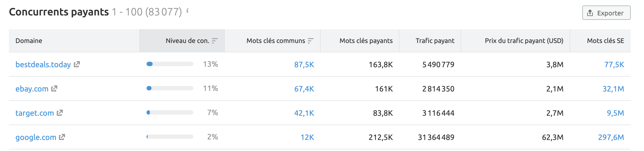
Task: Click the target.com domain link
Action: click(x=35, y=113)
